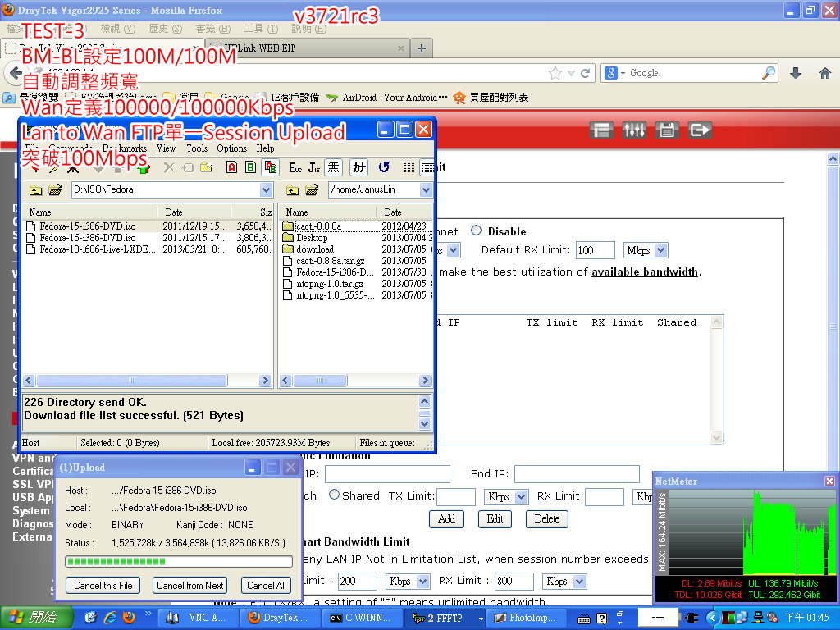Select ASCII transfer mode (A) in FFFTP
Screen dimensions: 840x630
(x=231, y=167)
